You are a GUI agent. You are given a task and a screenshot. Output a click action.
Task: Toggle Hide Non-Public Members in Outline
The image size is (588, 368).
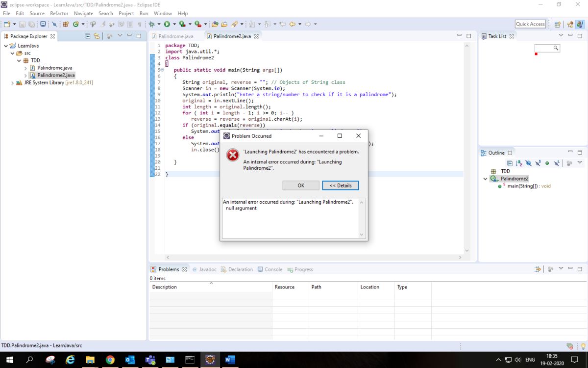coord(547,163)
